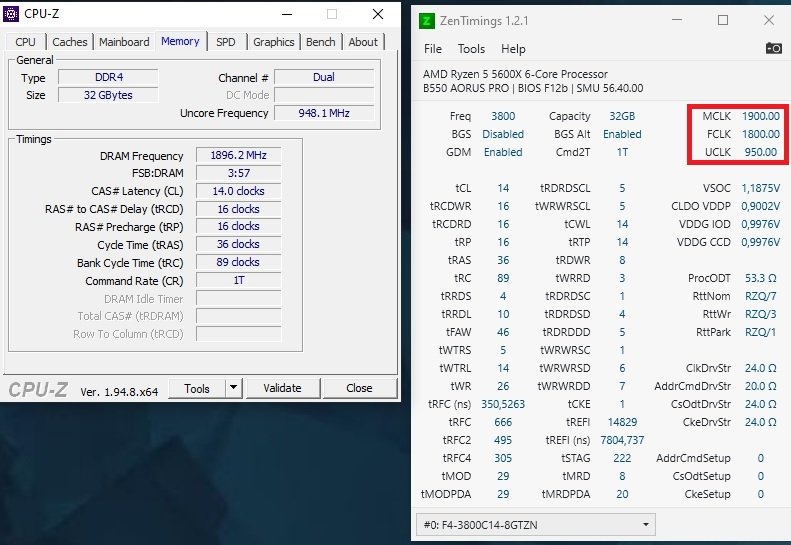Click the BGS Alt value Enabled
Image resolution: width=791 pixels, height=545 pixels.
(x=622, y=134)
